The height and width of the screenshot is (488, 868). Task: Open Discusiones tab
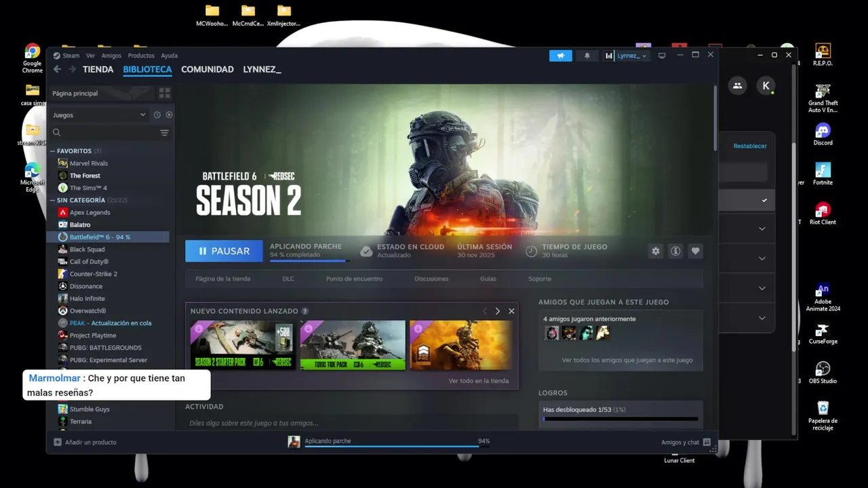pyautogui.click(x=431, y=279)
